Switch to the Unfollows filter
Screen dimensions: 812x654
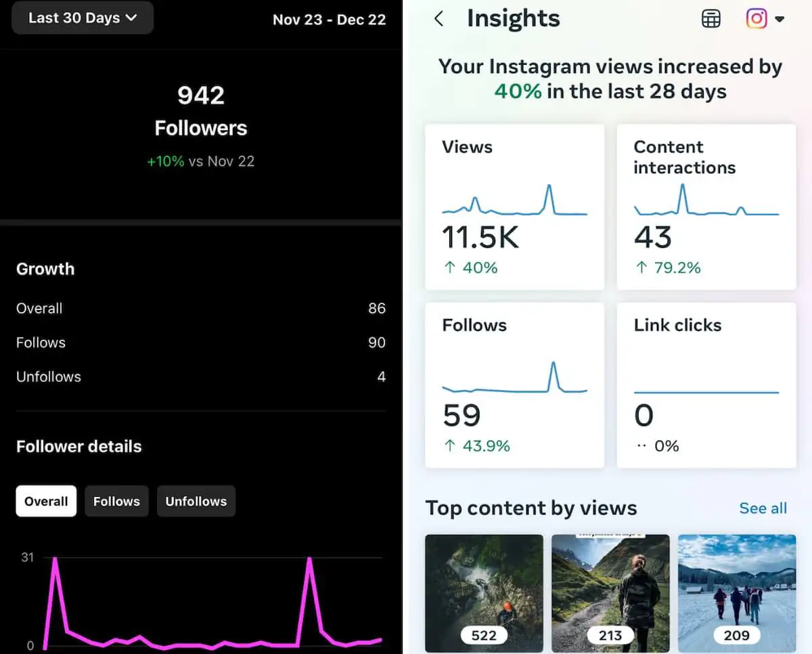(196, 501)
